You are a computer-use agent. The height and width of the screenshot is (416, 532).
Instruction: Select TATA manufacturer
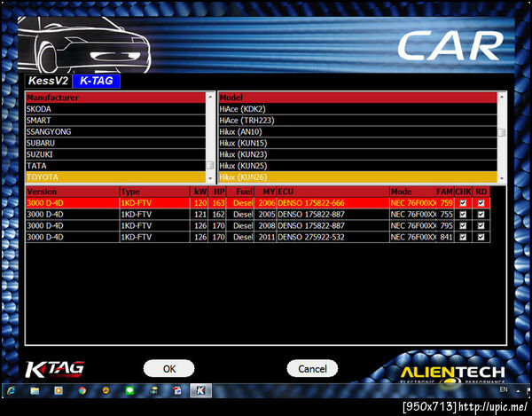pos(115,166)
